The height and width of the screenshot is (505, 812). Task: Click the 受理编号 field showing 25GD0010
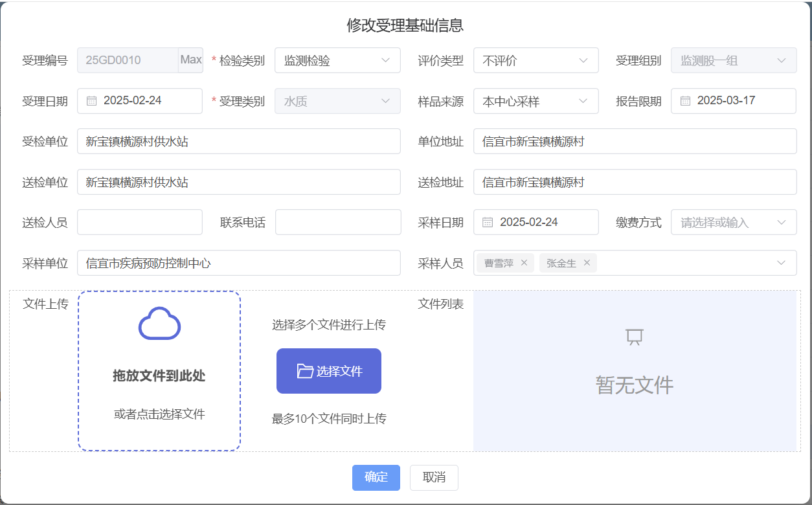click(128, 60)
